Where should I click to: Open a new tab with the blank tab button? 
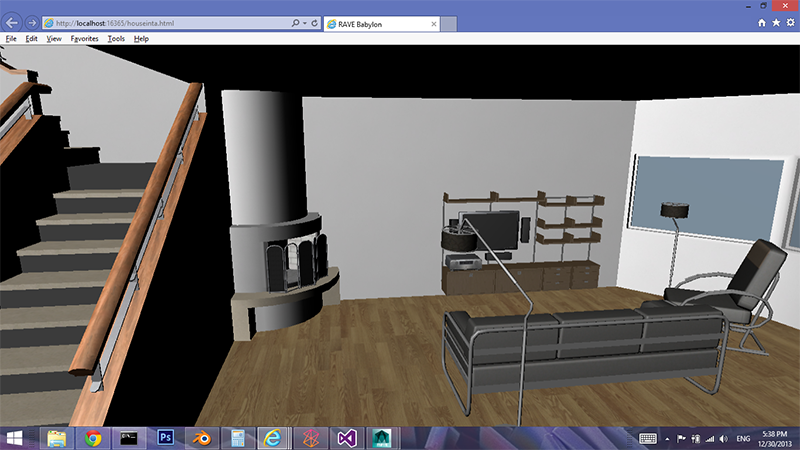pyautogui.click(x=448, y=24)
